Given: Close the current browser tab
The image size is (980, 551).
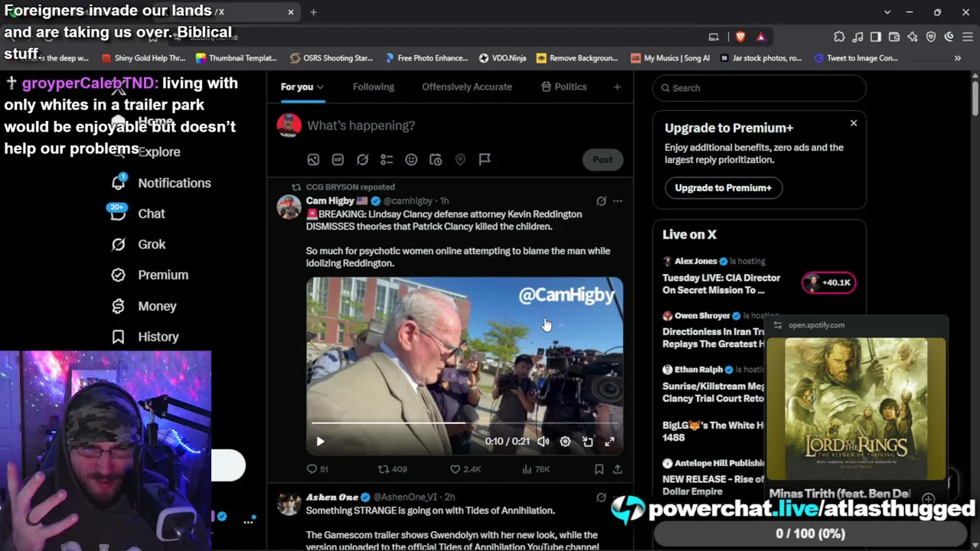Looking at the screenshot, I should 291,12.
